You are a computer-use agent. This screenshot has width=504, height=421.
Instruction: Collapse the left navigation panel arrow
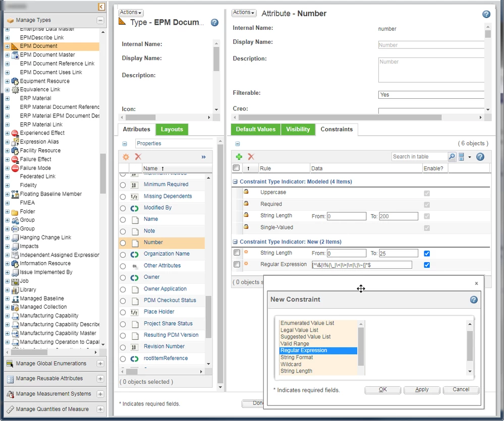[101, 7]
